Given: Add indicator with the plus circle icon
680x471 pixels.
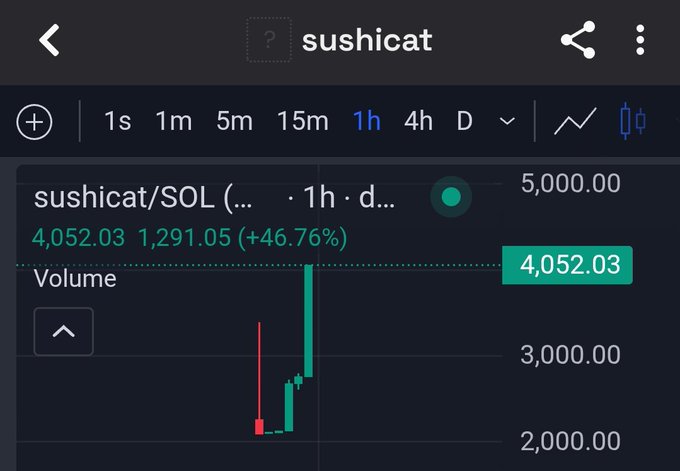Looking at the screenshot, I should coord(34,122).
